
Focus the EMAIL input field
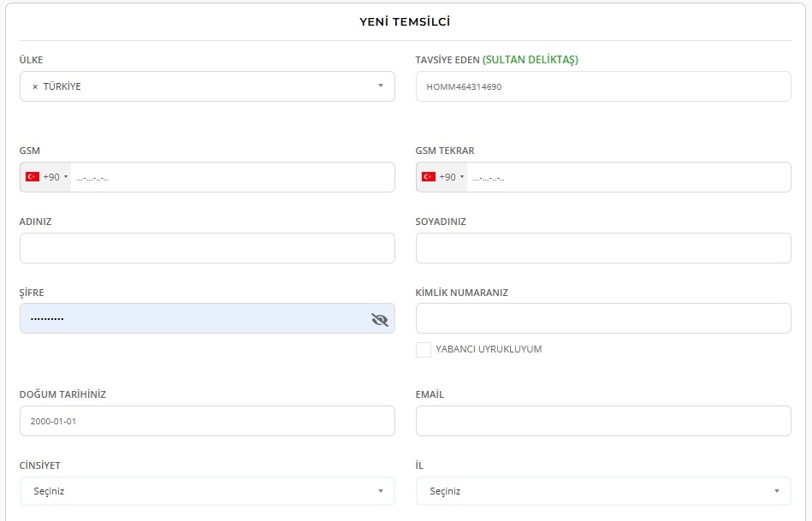click(x=602, y=421)
